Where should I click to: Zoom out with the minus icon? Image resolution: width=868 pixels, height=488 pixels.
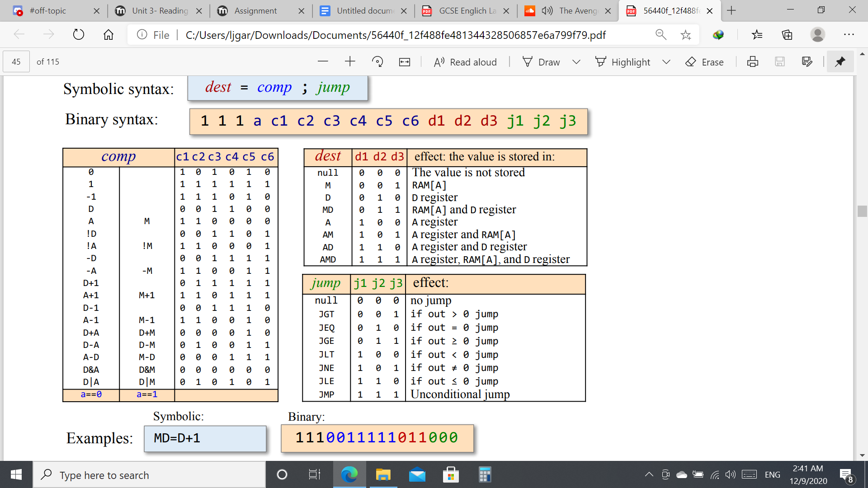(323, 62)
